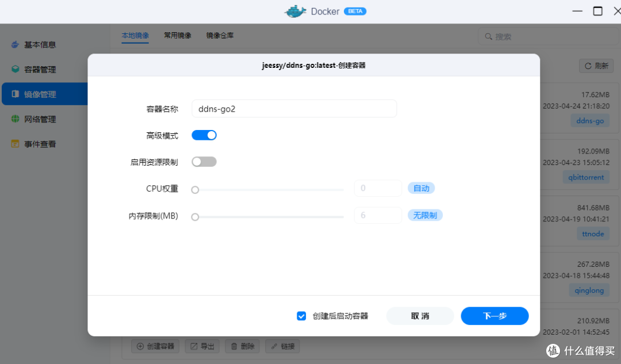Maximize the Docker window
The image size is (621, 364).
point(597,11)
